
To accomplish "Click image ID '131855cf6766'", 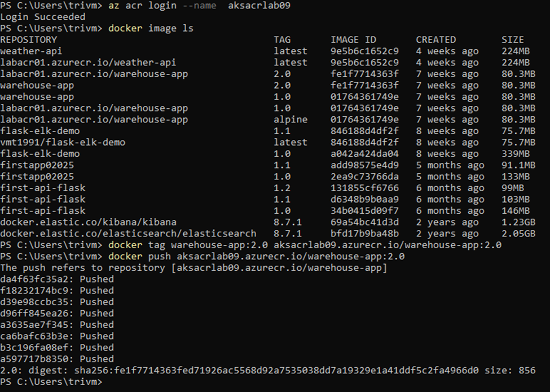I will click(364, 188).
